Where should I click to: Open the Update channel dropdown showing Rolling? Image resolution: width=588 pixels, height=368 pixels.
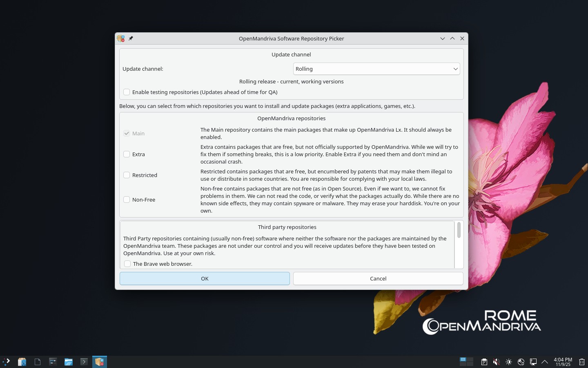(x=376, y=69)
